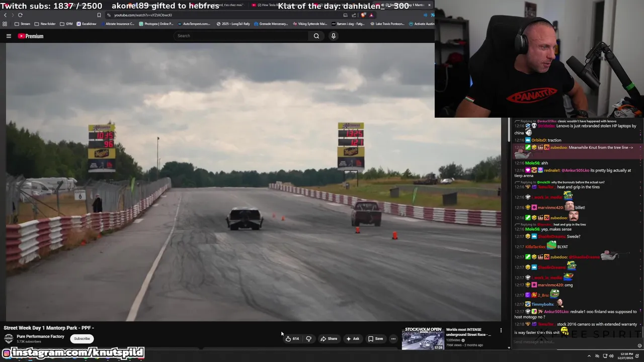Start voice search with microphone icon

(x=333, y=36)
